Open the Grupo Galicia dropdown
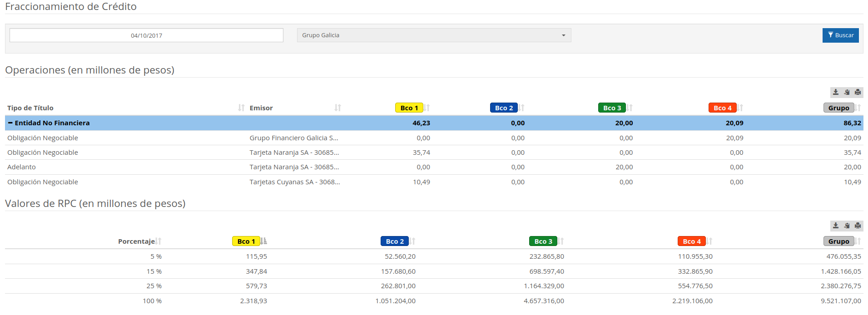Image resolution: width=868 pixels, height=315 pixels. coord(434,35)
